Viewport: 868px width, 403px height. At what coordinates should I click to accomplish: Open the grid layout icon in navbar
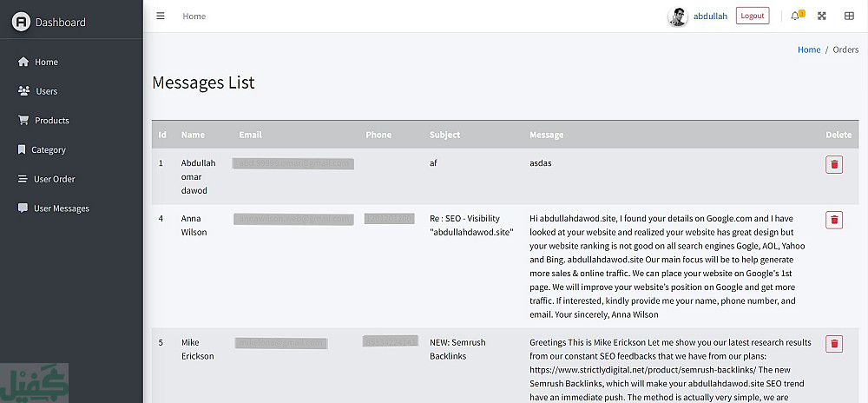click(x=849, y=16)
